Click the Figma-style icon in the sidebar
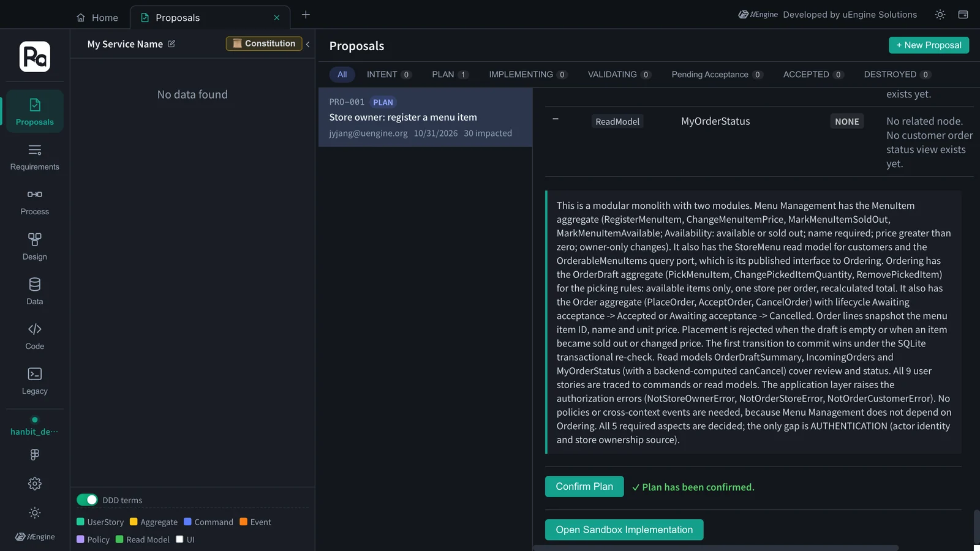Viewport: 980px width, 551px height. coord(35,454)
